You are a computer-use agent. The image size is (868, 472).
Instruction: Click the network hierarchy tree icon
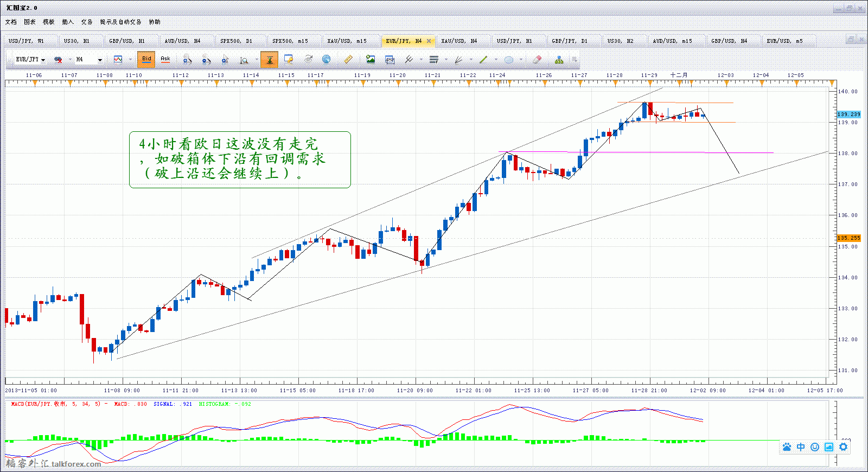point(559,60)
